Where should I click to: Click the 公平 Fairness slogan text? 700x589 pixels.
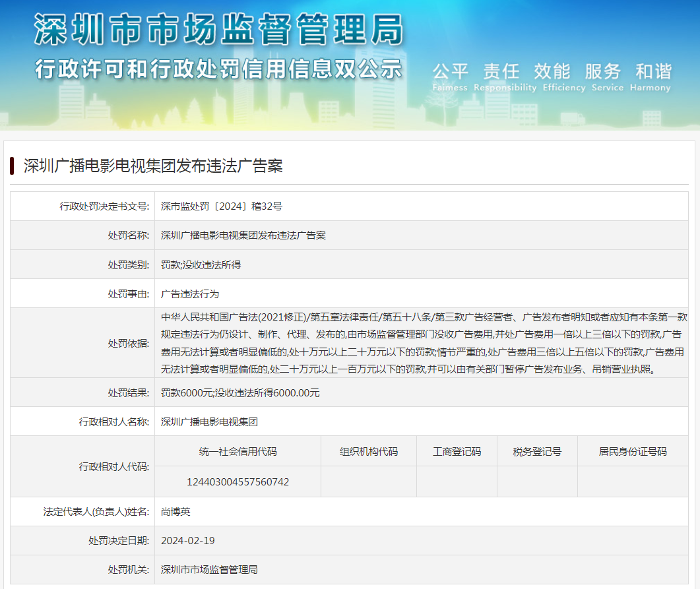450,77
